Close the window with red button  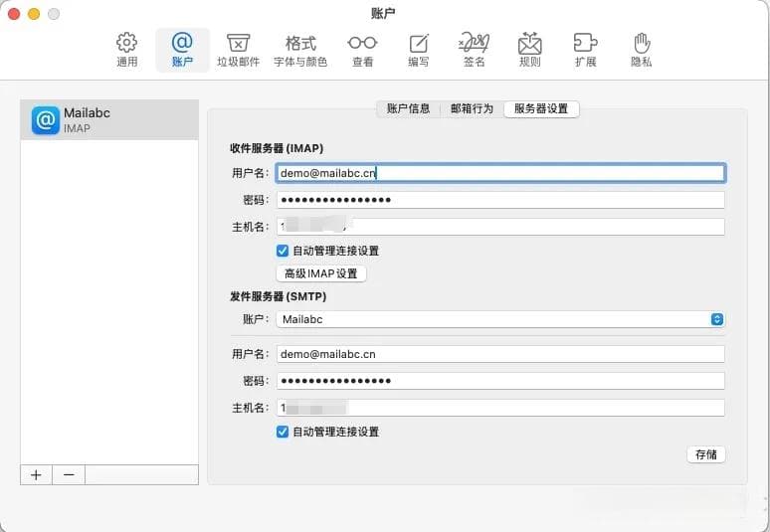[x=14, y=14]
